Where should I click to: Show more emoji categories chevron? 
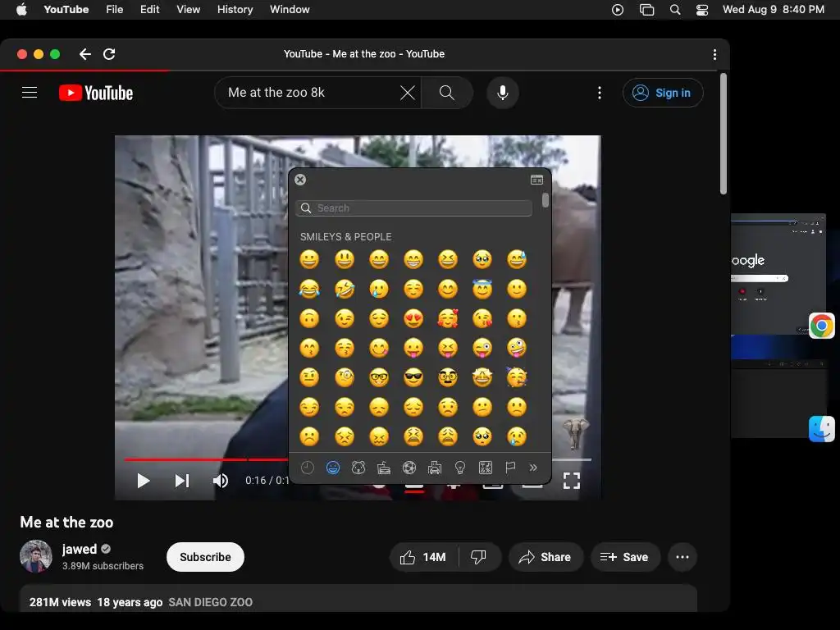coord(533,468)
